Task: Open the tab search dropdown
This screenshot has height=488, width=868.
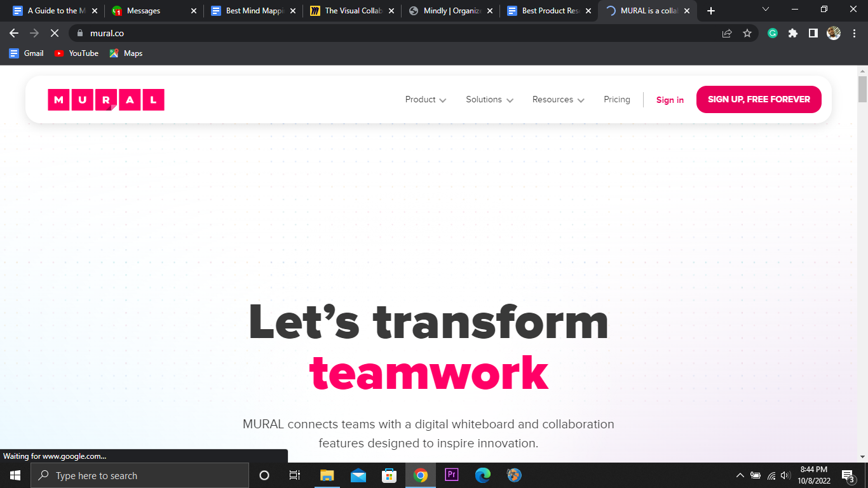Action: click(x=766, y=10)
